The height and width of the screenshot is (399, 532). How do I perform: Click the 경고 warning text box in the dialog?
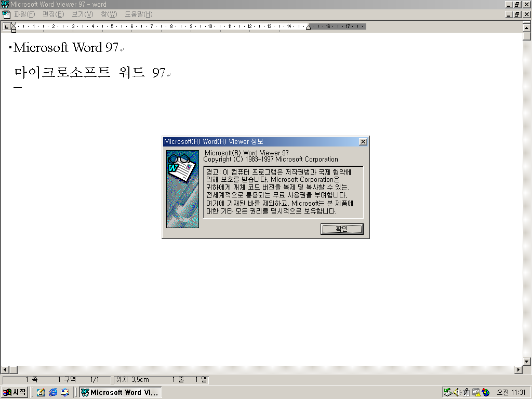click(283, 192)
